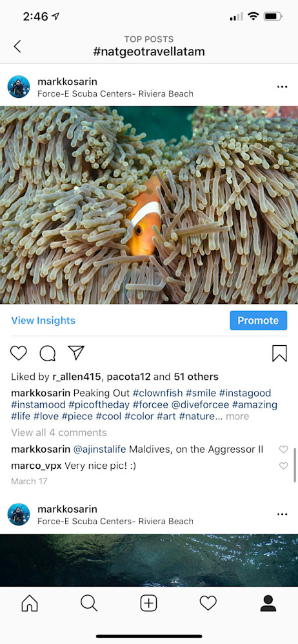Go to Home tab in bottom bar

point(30,603)
